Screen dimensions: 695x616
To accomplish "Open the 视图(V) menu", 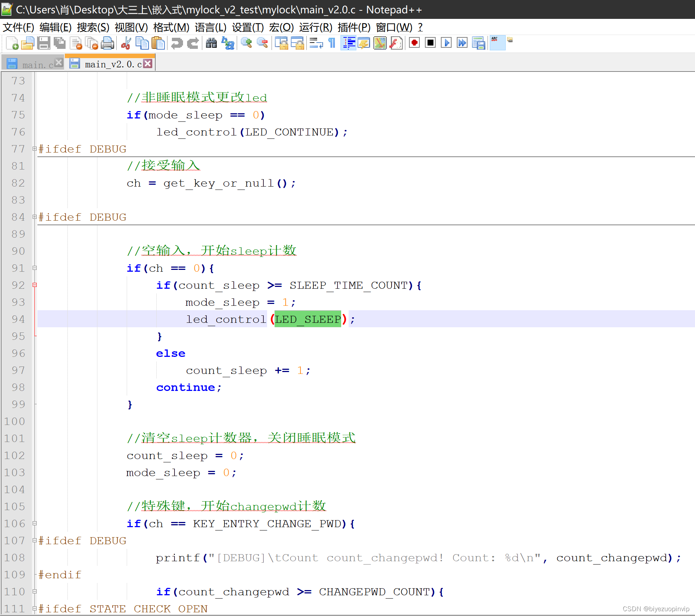I will (131, 27).
